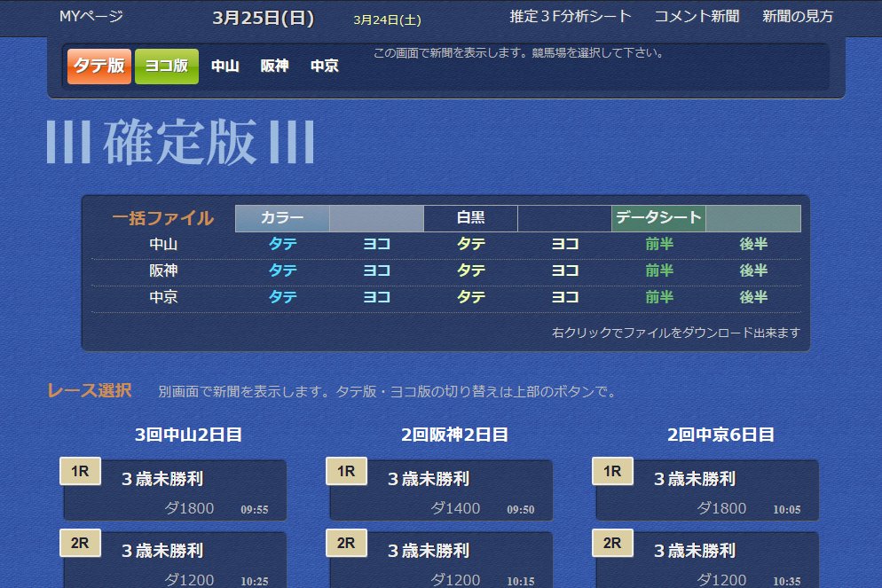Open 中京 2R 3歳未勝利 10:35 race

coord(707,561)
